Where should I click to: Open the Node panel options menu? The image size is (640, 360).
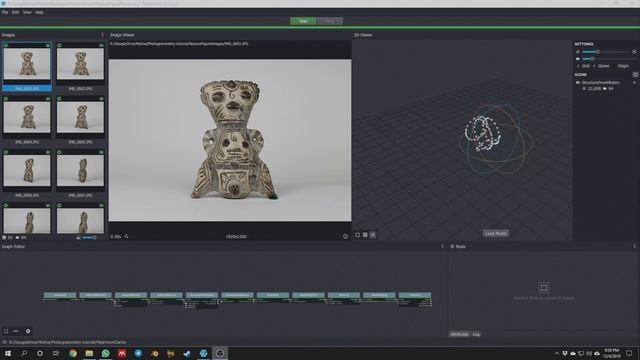(x=635, y=247)
